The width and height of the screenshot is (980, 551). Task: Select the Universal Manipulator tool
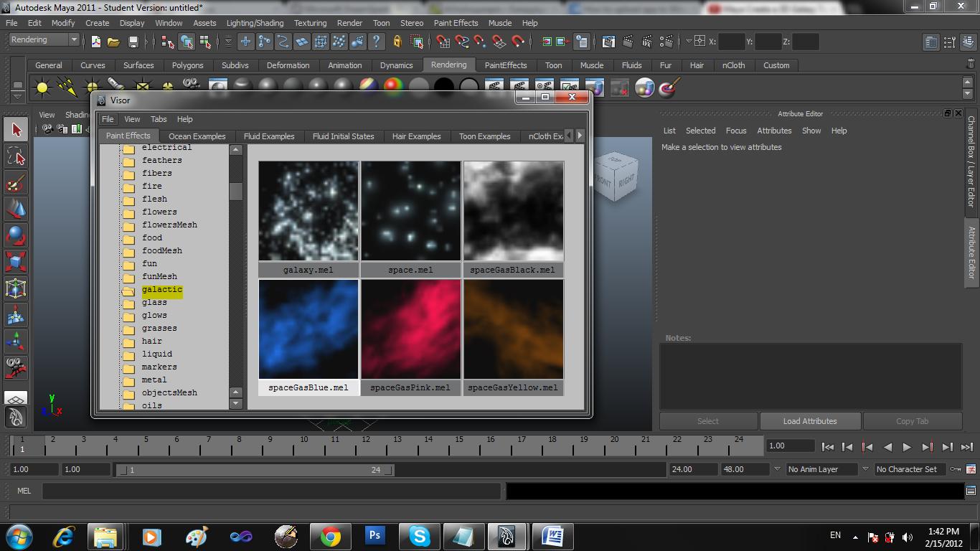(16, 288)
